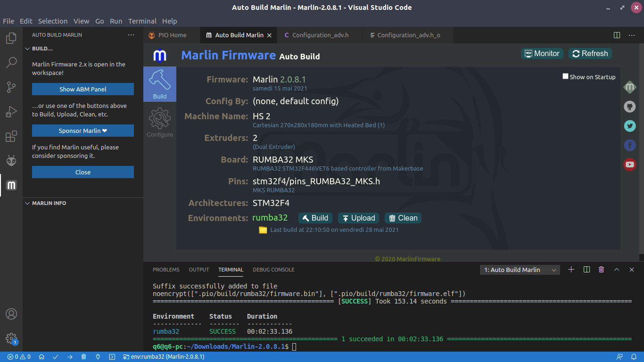
Task: Switch to the DEBUG CONSOLE tab
Action: tap(273, 270)
